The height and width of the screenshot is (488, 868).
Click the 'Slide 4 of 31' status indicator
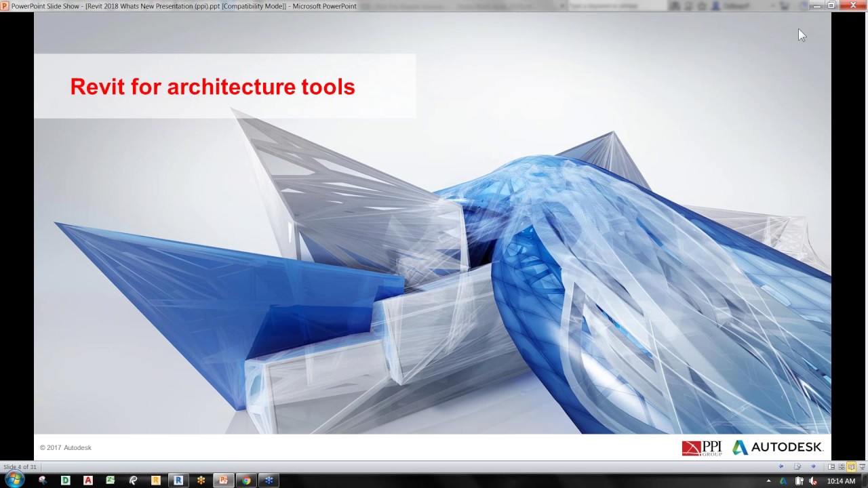20,467
